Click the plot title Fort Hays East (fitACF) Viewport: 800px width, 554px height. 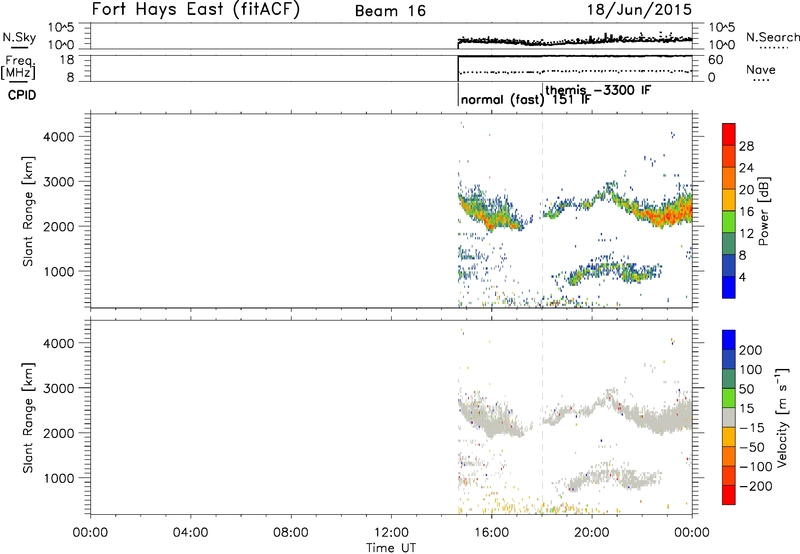tap(196, 9)
